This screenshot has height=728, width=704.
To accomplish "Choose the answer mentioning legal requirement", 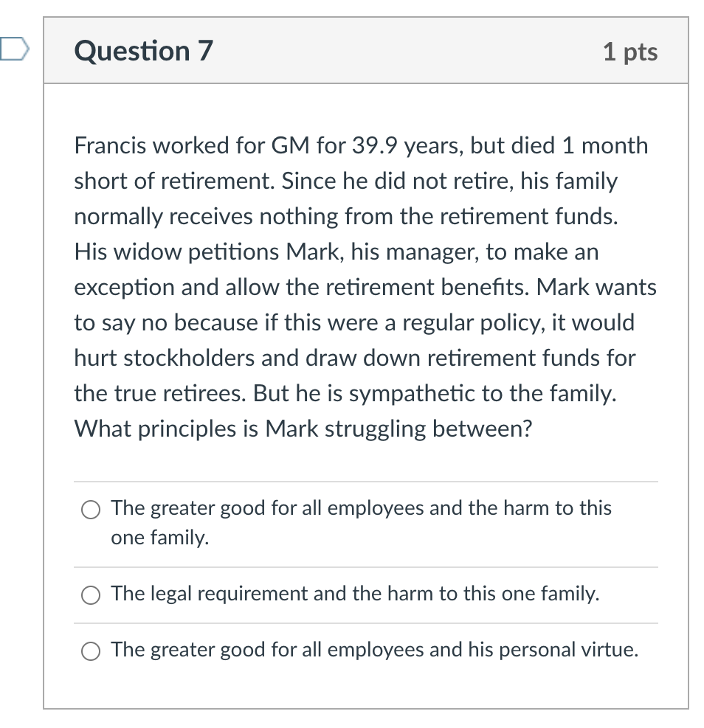I will 355,594.
